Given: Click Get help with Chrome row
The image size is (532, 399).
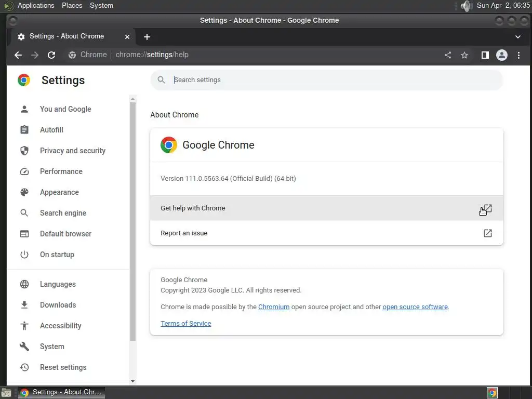Looking at the screenshot, I should (x=327, y=208).
